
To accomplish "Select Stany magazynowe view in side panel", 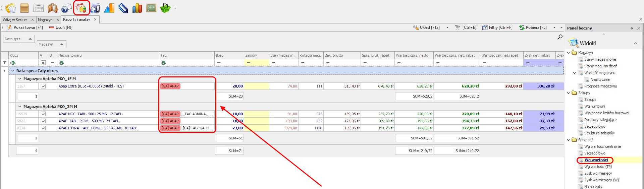I will click(x=600, y=59).
